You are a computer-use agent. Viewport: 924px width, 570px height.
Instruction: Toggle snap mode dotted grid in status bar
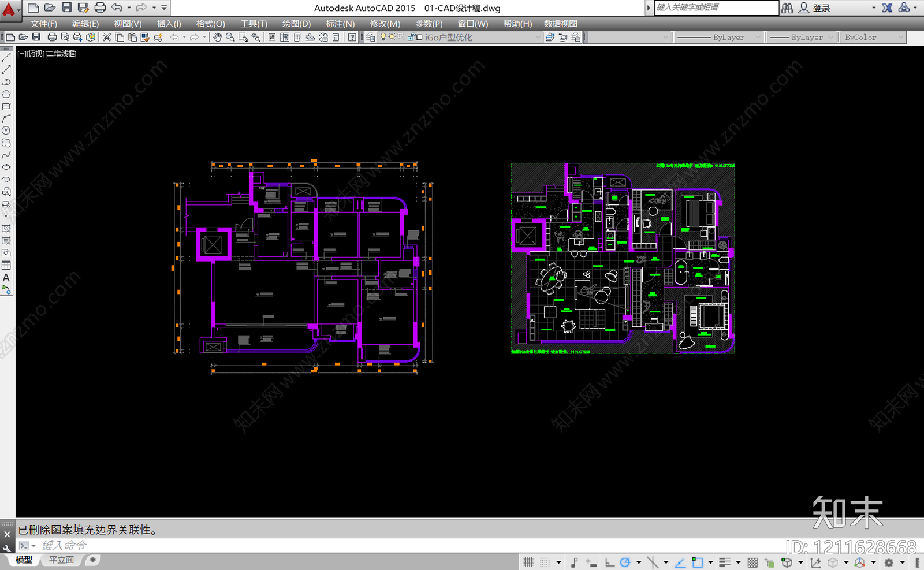[x=545, y=562]
